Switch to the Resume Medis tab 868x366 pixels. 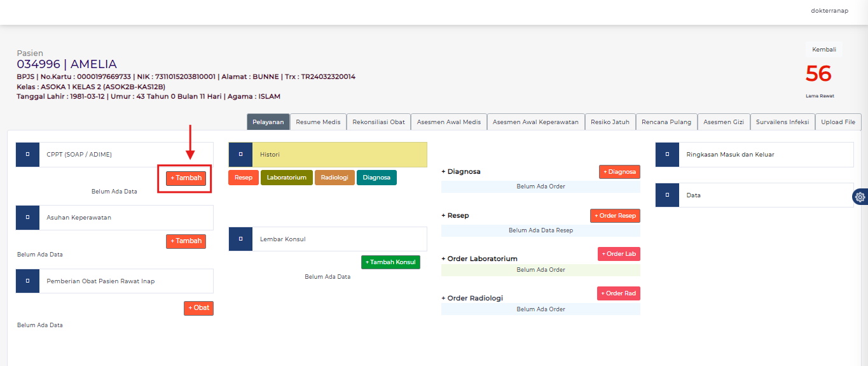pyautogui.click(x=318, y=122)
